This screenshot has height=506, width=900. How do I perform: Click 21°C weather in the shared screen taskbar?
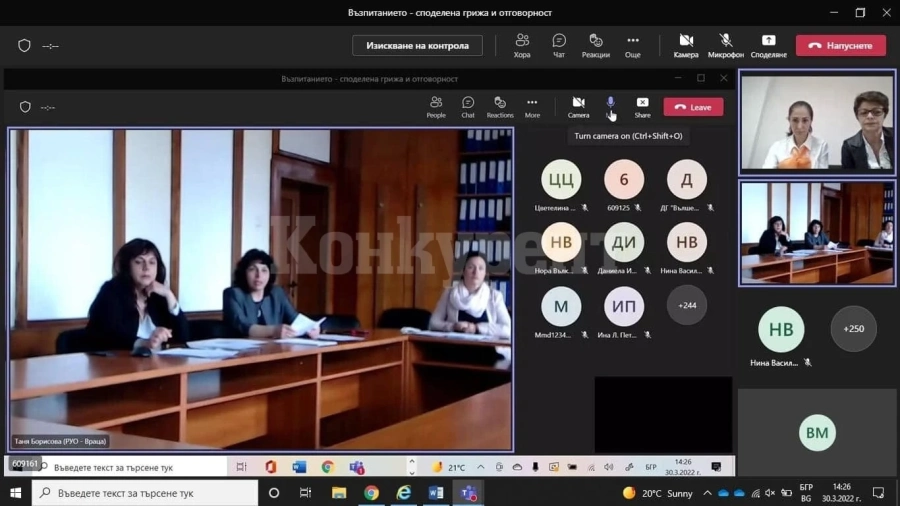[x=449, y=467]
